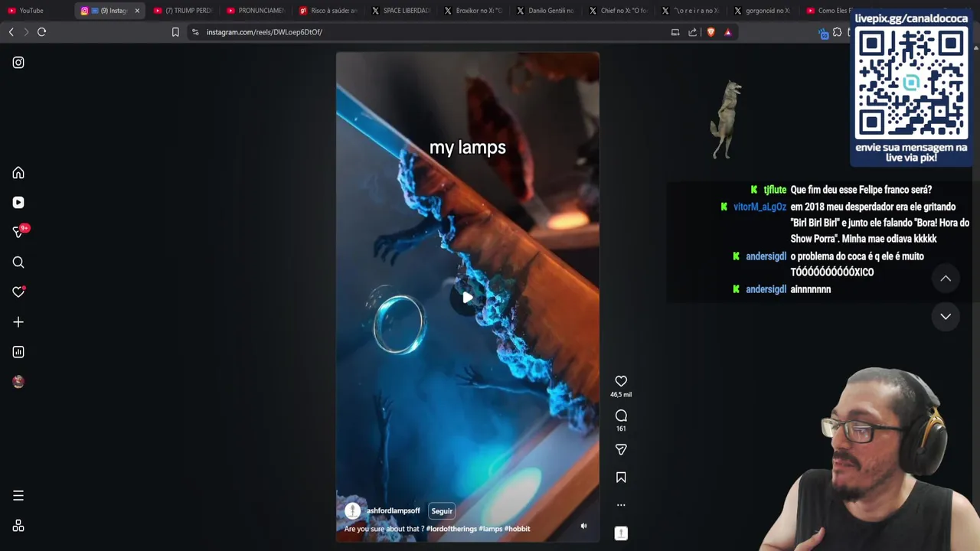The height and width of the screenshot is (551, 980).
Task: Follow ashfordlampsoff with Seguir button
Action: [x=442, y=511]
